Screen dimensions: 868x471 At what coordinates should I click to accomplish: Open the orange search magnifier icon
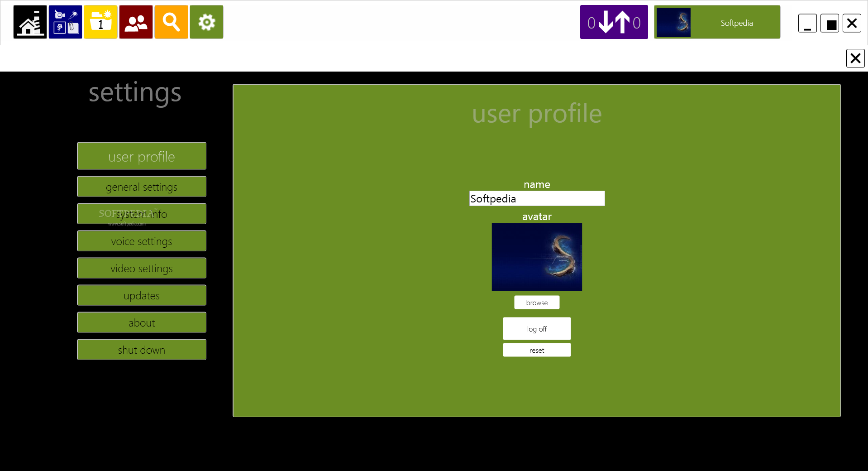pos(171,22)
